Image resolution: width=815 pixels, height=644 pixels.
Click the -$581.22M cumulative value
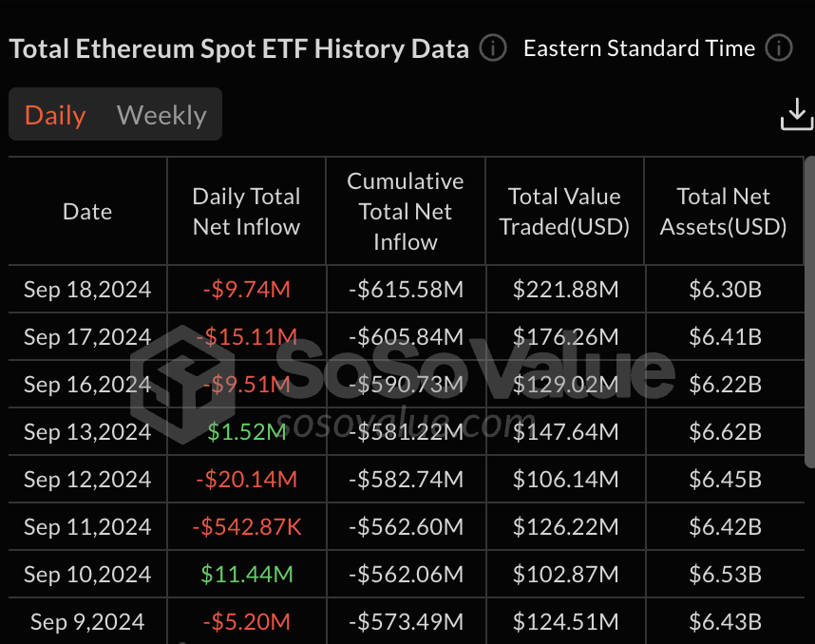coord(406,432)
